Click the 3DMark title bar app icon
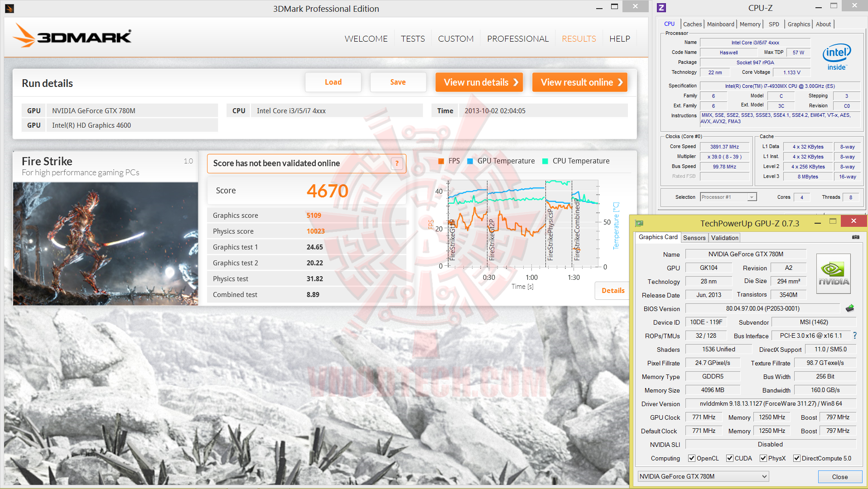The width and height of the screenshot is (868, 489). point(10,8)
